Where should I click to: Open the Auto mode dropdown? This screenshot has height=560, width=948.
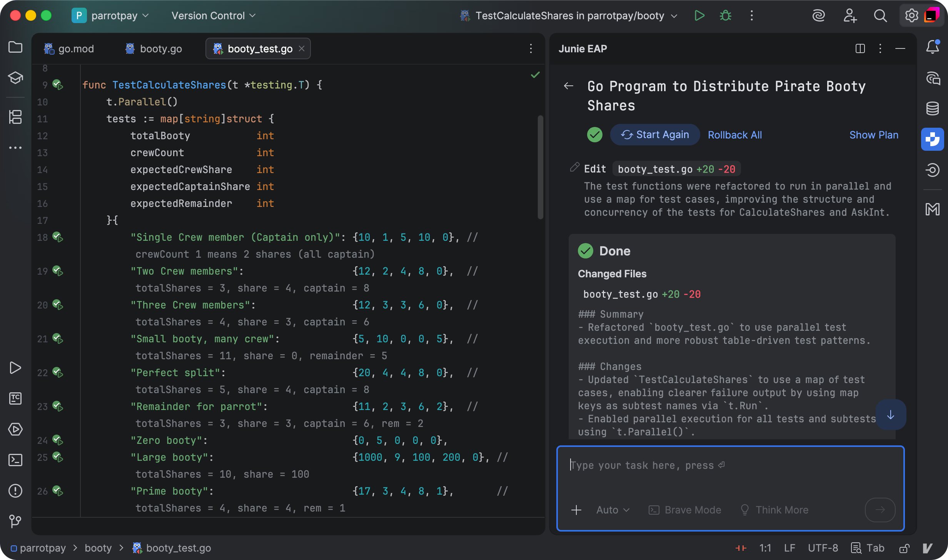coord(613,510)
